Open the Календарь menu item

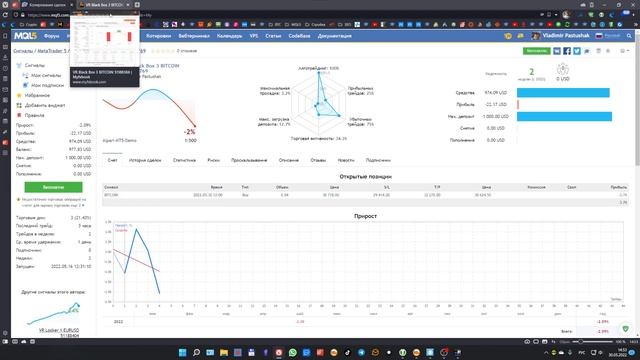[229, 36]
